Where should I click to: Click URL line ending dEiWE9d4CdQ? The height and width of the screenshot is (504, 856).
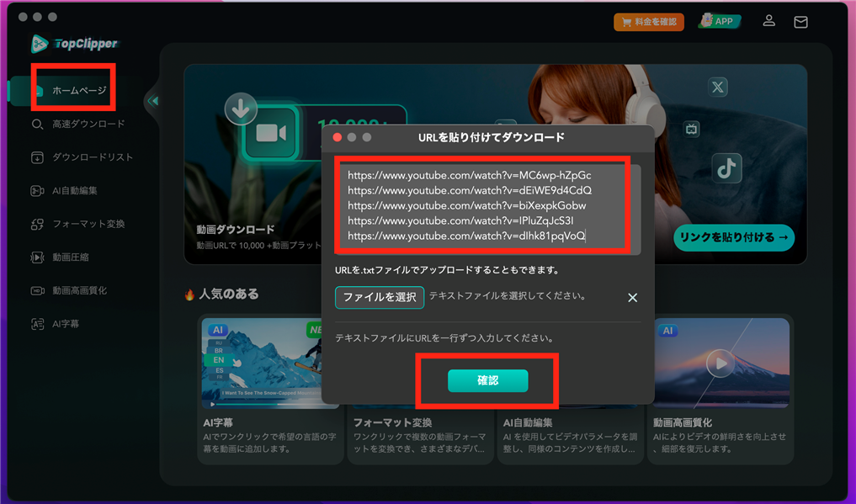coord(470,191)
